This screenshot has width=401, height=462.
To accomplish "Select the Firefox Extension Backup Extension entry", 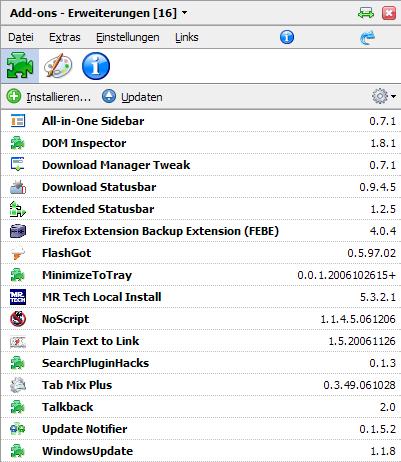I will pos(200,231).
